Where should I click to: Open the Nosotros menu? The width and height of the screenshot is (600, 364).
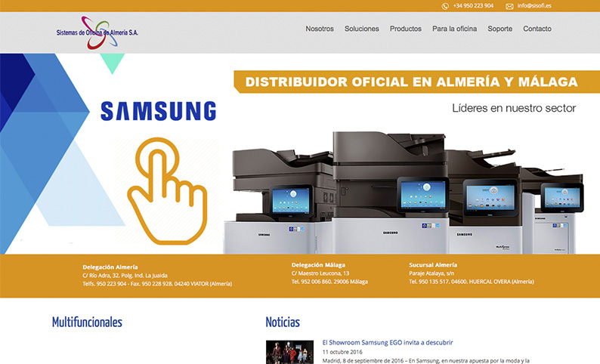pos(320,29)
